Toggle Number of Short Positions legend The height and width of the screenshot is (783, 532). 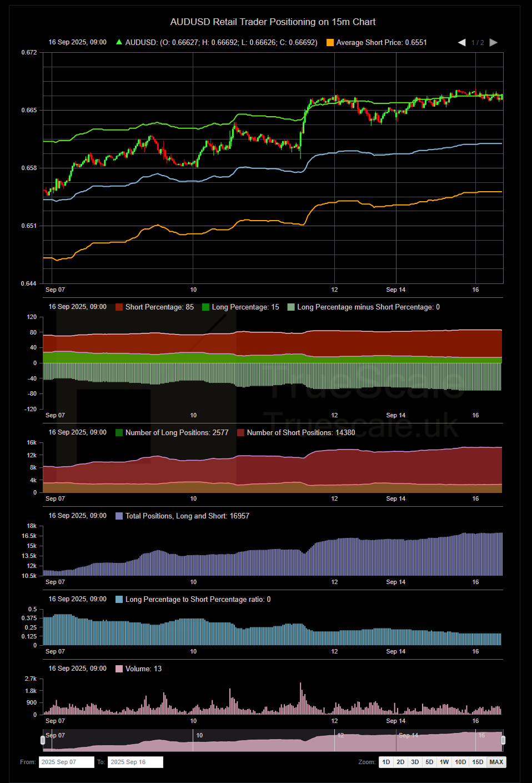coord(240,433)
